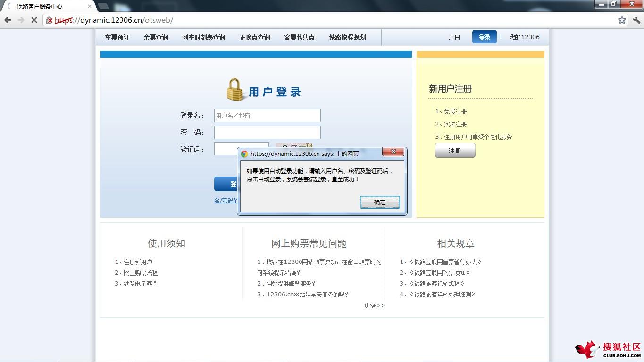
Task: Focus the 密码 password field
Action: [x=268, y=133]
